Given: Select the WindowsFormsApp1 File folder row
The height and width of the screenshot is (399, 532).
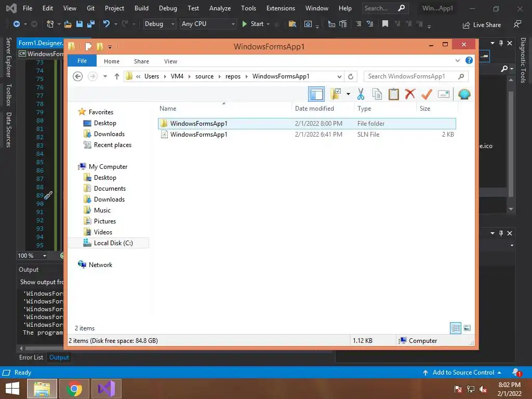Looking at the screenshot, I should 307,124.
